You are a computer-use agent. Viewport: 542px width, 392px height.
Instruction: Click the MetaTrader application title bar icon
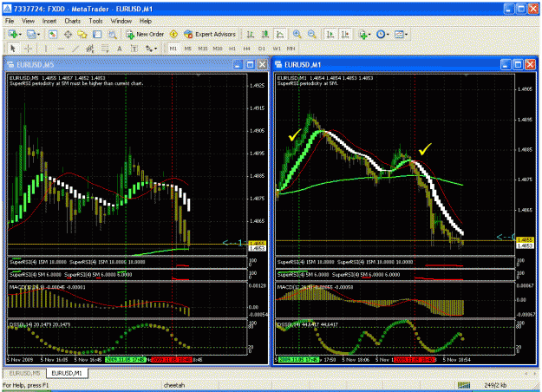coord(8,9)
